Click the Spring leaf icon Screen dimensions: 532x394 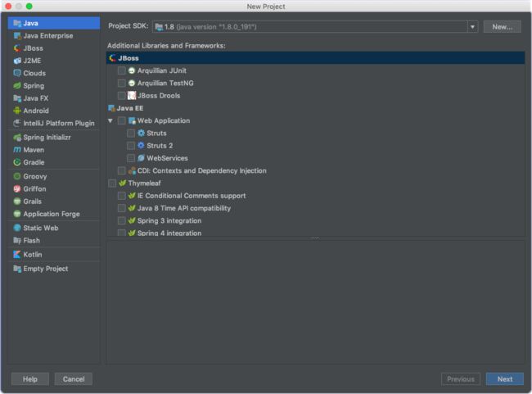tap(17, 85)
